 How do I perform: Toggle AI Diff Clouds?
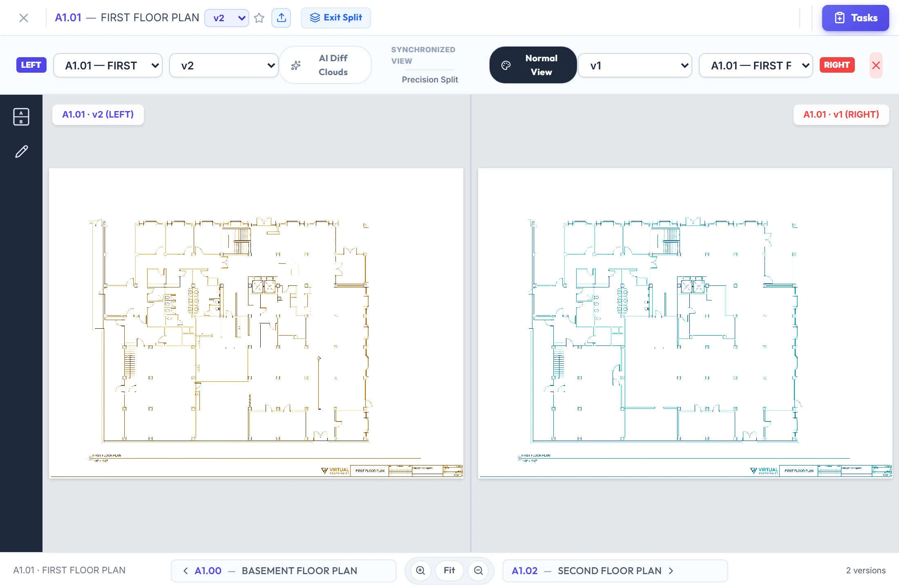pos(325,65)
